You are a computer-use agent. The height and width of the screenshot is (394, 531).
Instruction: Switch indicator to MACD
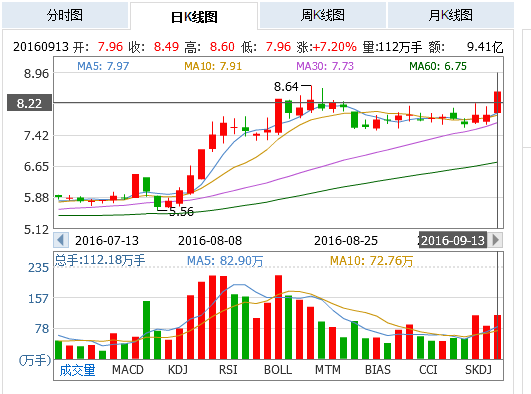tap(128, 370)
